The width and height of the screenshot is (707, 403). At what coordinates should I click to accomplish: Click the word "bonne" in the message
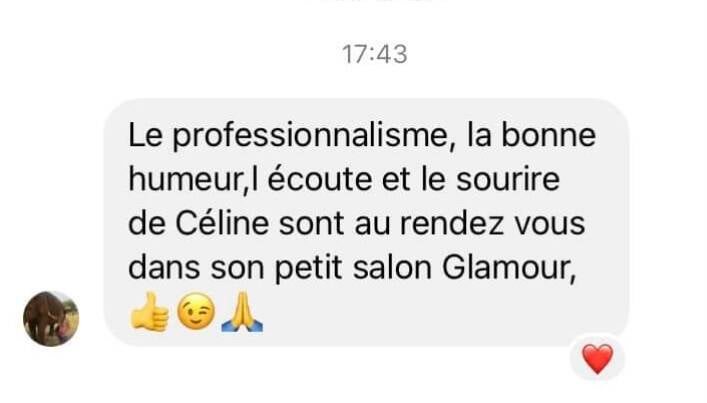pyautogui.click(x=548, y=135)
